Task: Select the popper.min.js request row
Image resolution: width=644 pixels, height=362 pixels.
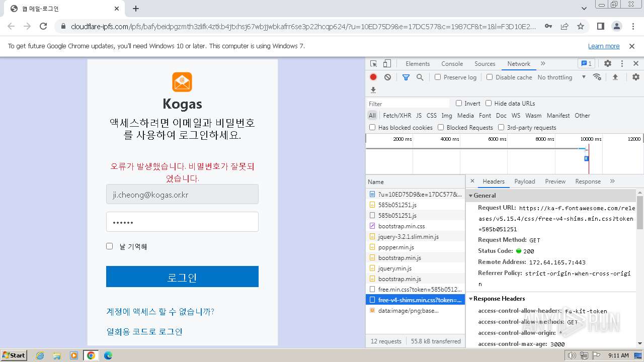Action: click(x=416, y=247)
